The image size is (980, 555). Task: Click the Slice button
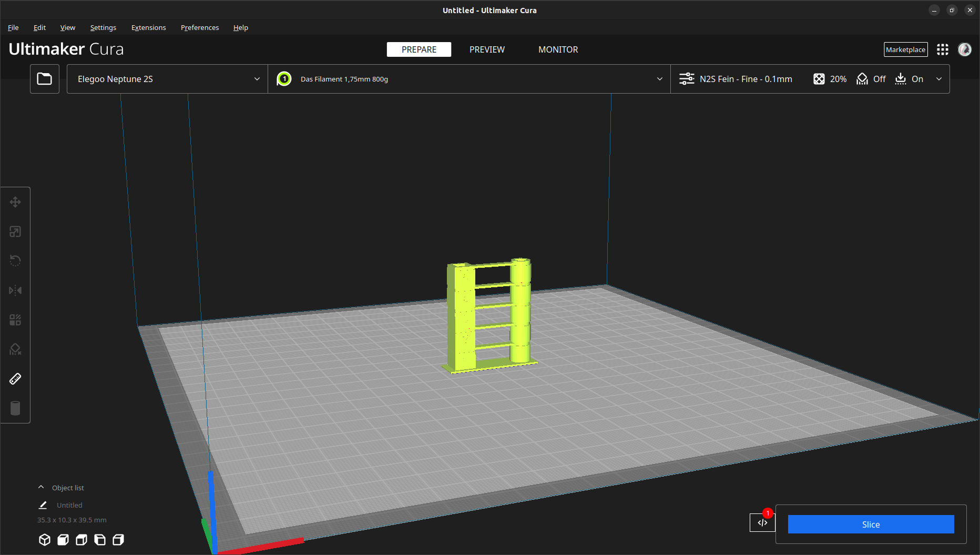[x=871, y=524]
